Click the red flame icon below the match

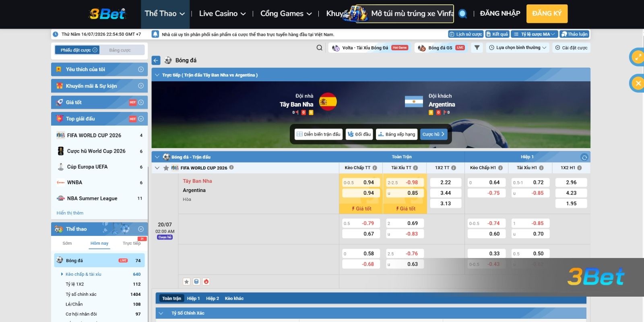(206, 282)
